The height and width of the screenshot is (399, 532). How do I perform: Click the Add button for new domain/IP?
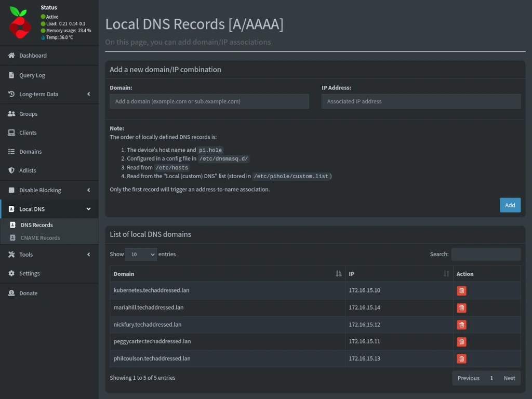click(510, 205)
